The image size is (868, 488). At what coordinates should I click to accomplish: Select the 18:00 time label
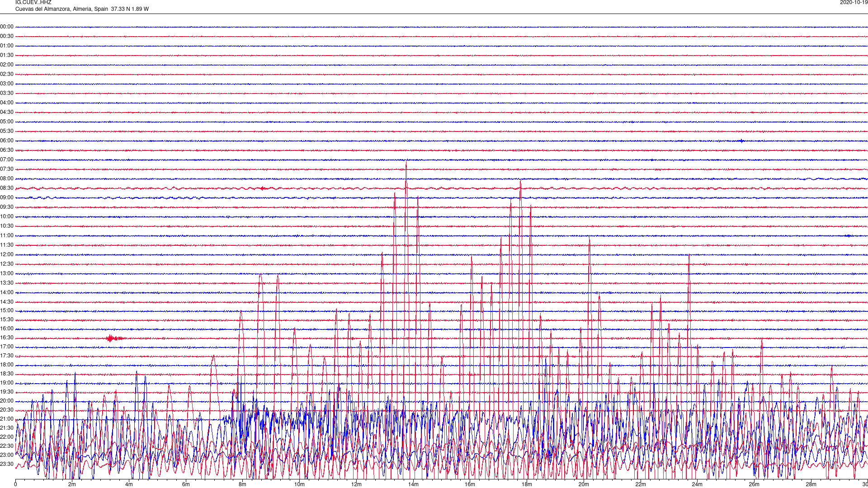(x=7, y=365)
